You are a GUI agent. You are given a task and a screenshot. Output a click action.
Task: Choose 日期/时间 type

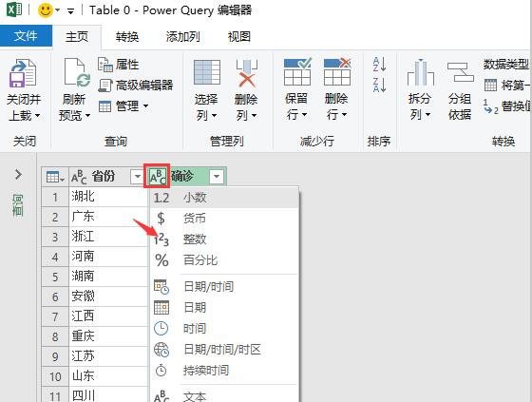(x=224, y=287)
